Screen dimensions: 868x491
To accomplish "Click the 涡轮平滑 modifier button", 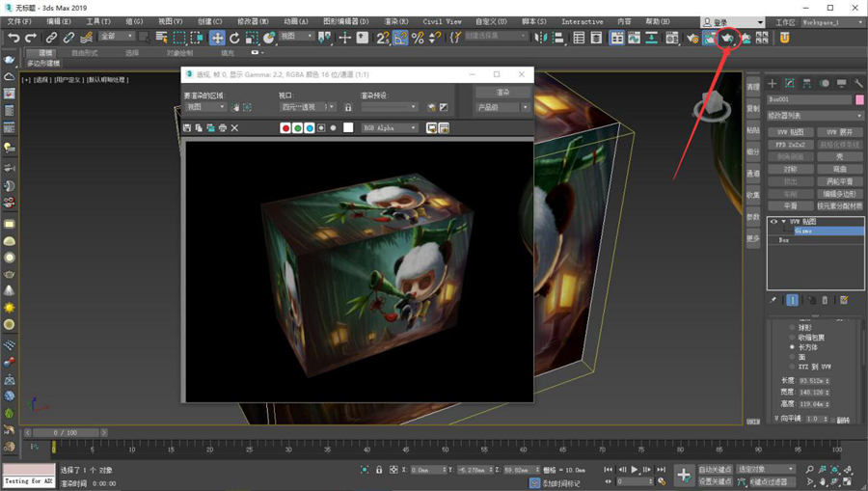I will [x=839, y=181].
